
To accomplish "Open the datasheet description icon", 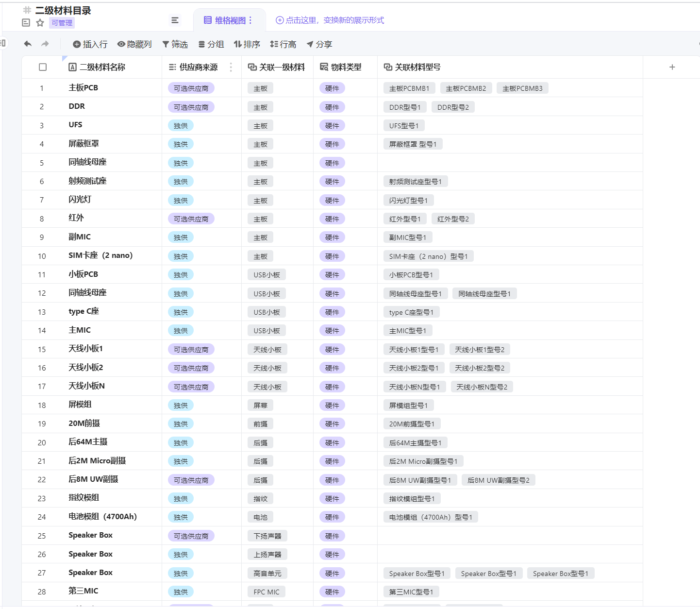I will 26,23.
